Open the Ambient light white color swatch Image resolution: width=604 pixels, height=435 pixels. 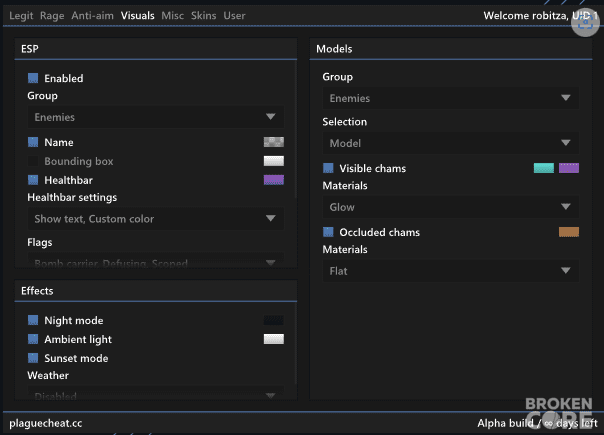pos(274,339)
